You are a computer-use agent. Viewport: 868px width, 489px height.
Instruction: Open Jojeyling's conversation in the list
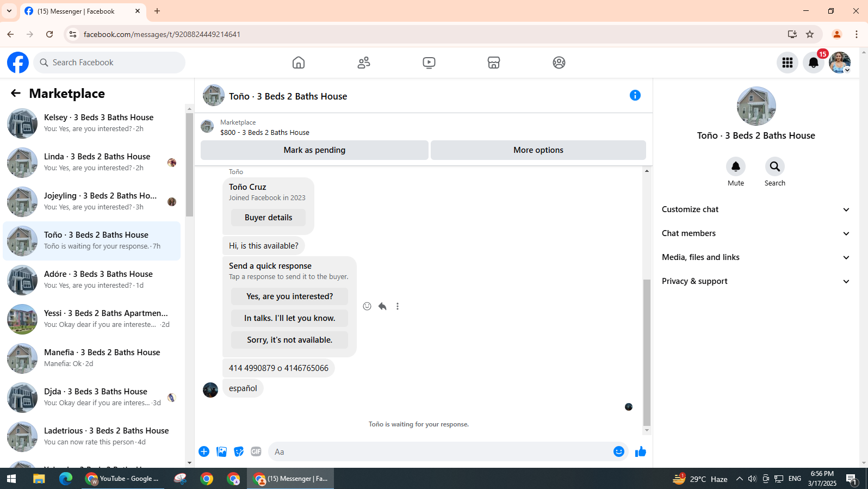pos(92,202)
